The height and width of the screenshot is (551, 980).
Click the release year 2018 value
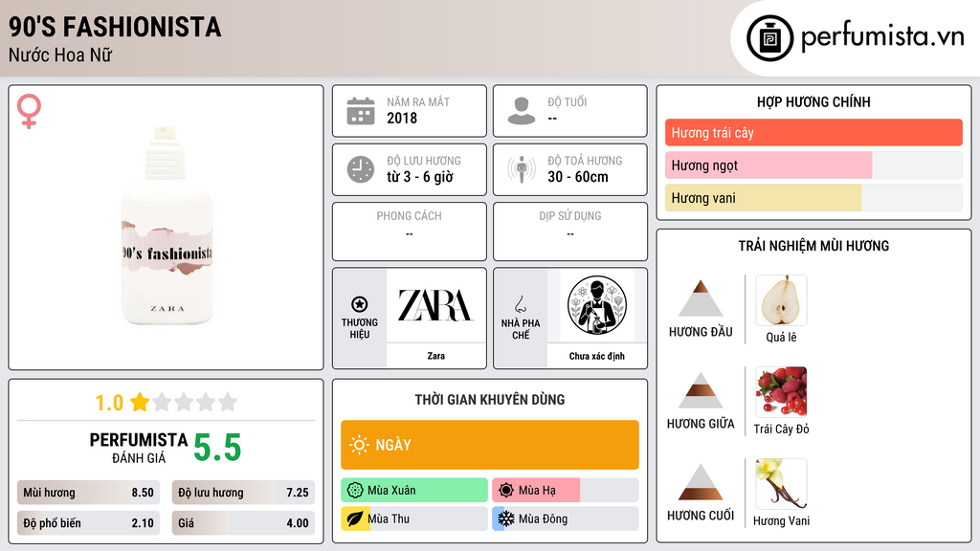pos(402,118)
